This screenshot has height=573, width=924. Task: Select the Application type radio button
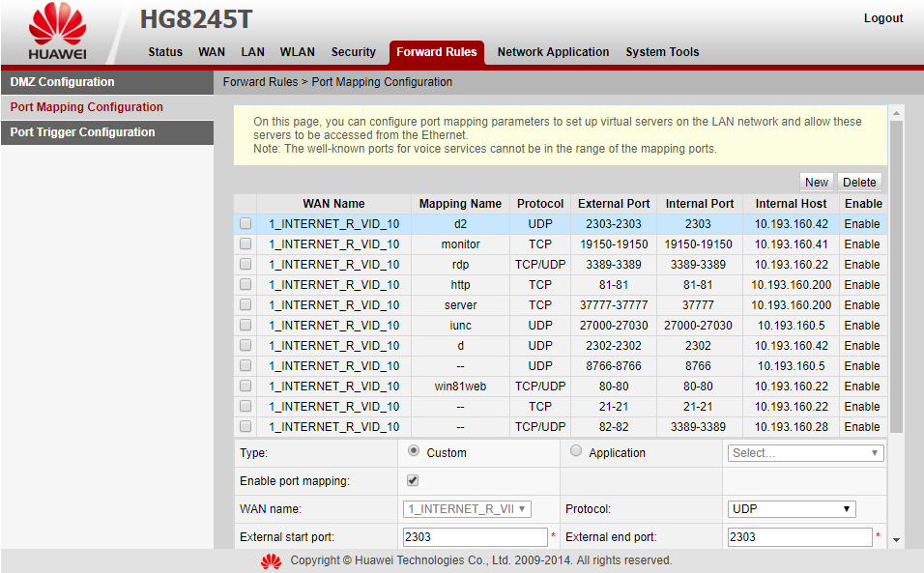point(576,450)
